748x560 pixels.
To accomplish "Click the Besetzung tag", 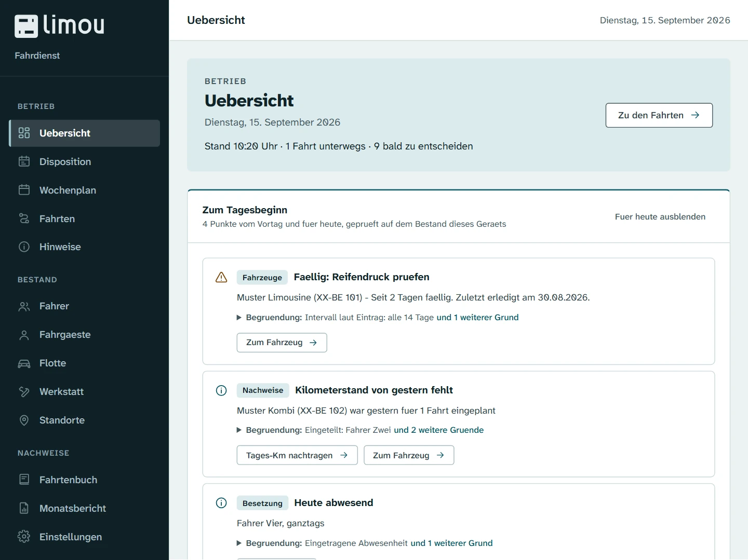I will tap(262, 503).
